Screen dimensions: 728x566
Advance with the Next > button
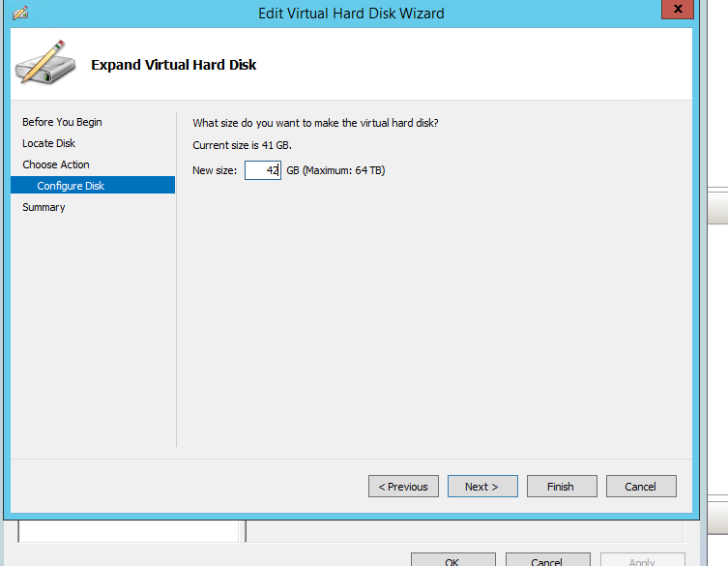481,487
